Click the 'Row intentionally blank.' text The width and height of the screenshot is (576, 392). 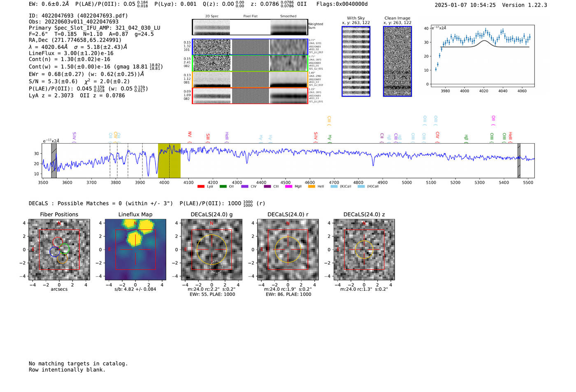[x=67, y=370]
